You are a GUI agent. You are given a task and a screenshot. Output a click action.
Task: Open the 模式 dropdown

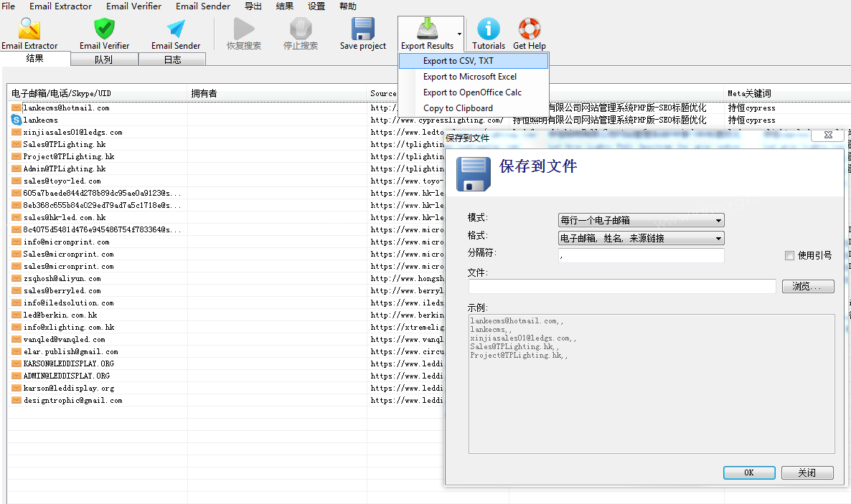(x=641, y=220)
